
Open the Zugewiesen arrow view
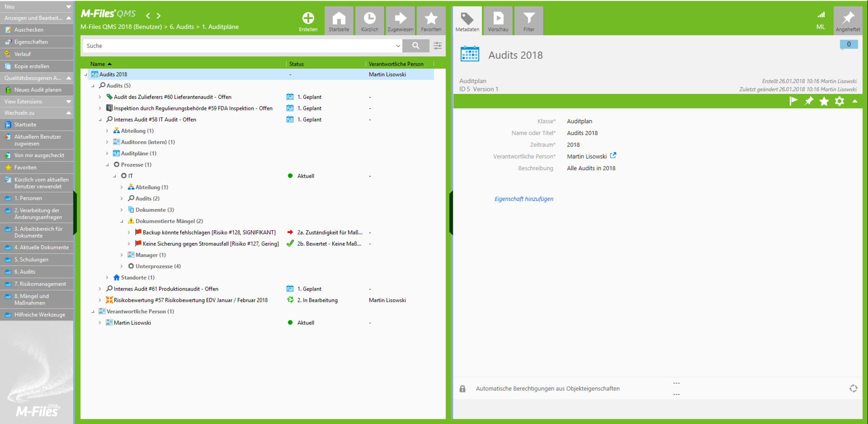tap(400, 21)
